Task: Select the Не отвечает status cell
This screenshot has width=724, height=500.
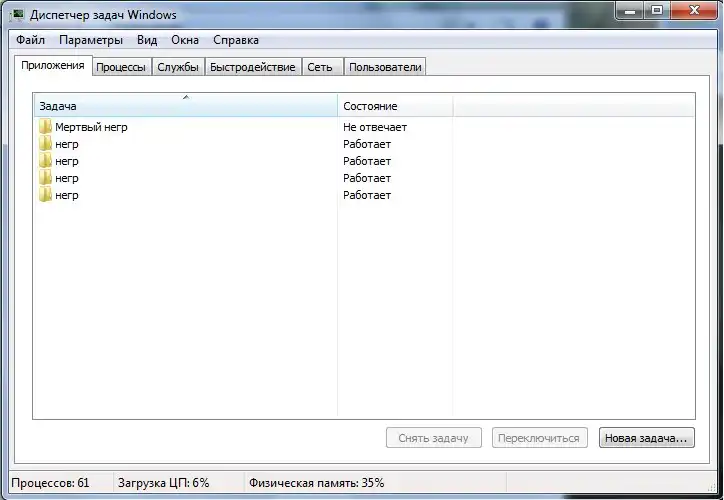Action: 375,127
